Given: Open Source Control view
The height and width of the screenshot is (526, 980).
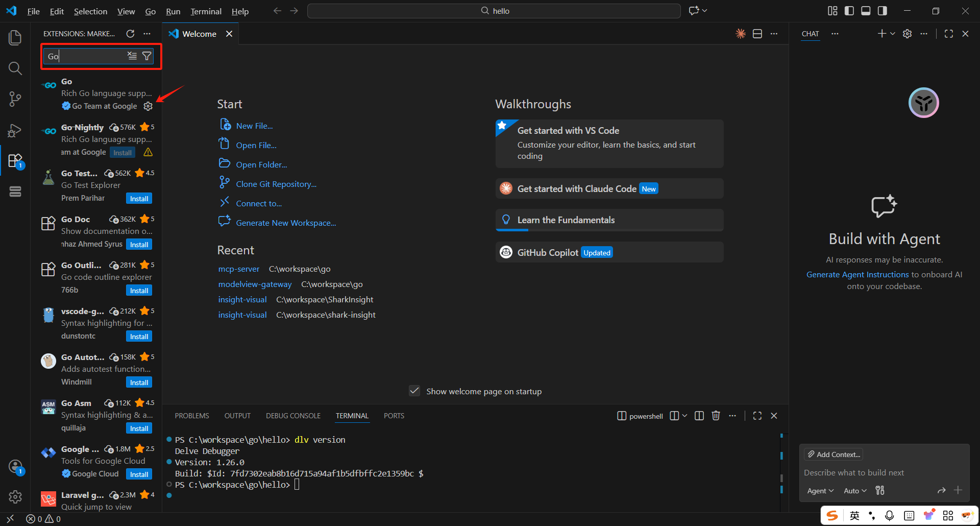Looking at the screenshot, I should (x=15, y=99).
